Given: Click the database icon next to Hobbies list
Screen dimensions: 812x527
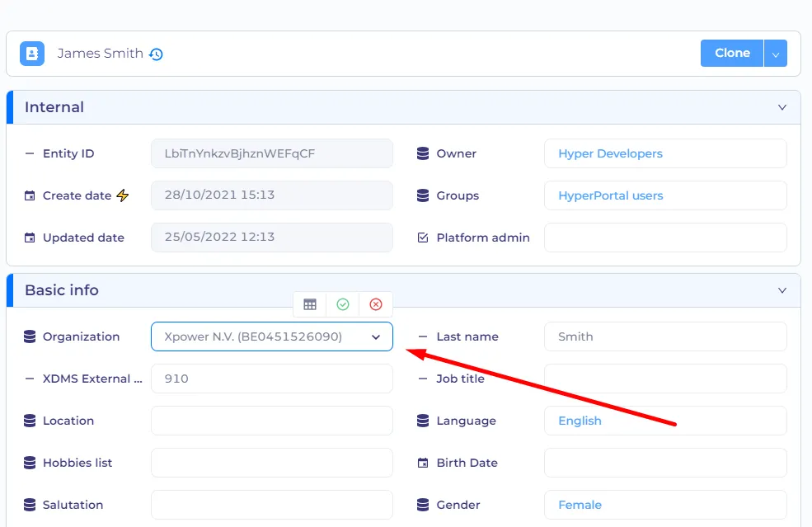Looking at the screenshot, I should tap(30, 463).
